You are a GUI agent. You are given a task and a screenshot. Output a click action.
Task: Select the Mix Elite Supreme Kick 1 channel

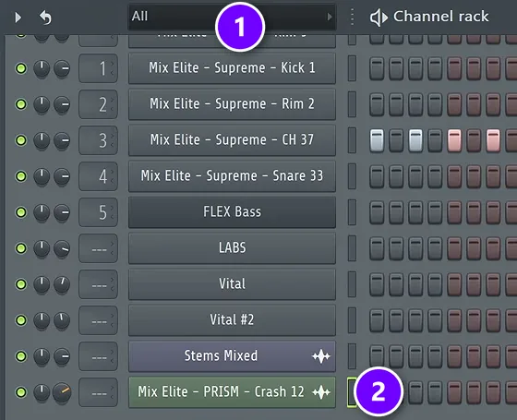coord(232,68)
